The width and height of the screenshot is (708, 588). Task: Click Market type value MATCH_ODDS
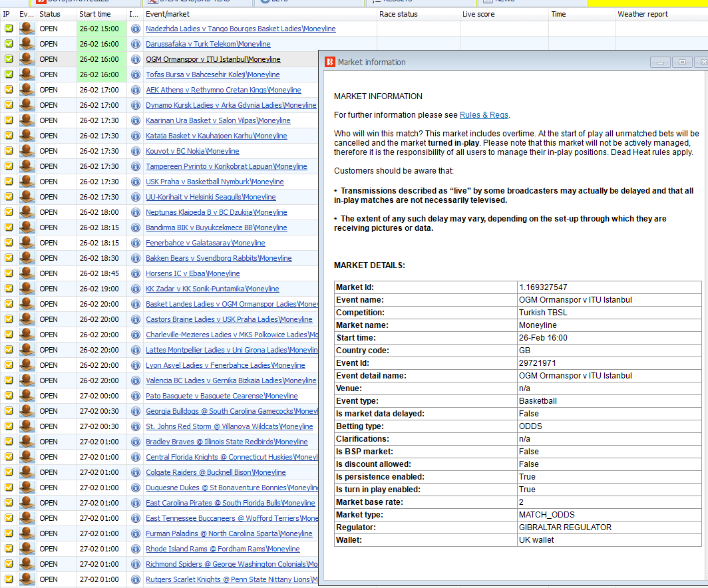click(x=547, y=515)
